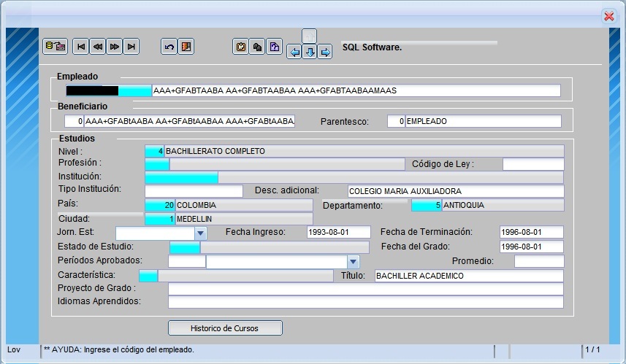Viewport: 626px width, 364px height.
Task: Click the blue right arrow icon
Action: click(325, 52)
